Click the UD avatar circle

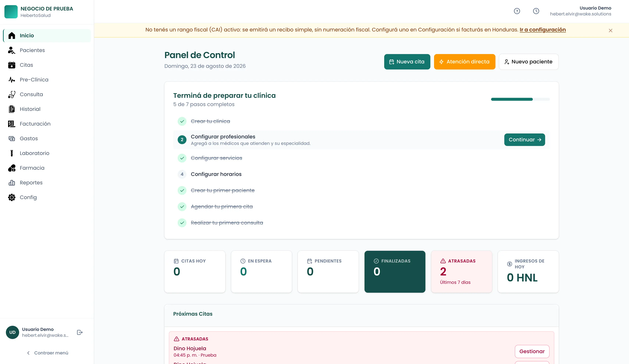click(13, 332)
